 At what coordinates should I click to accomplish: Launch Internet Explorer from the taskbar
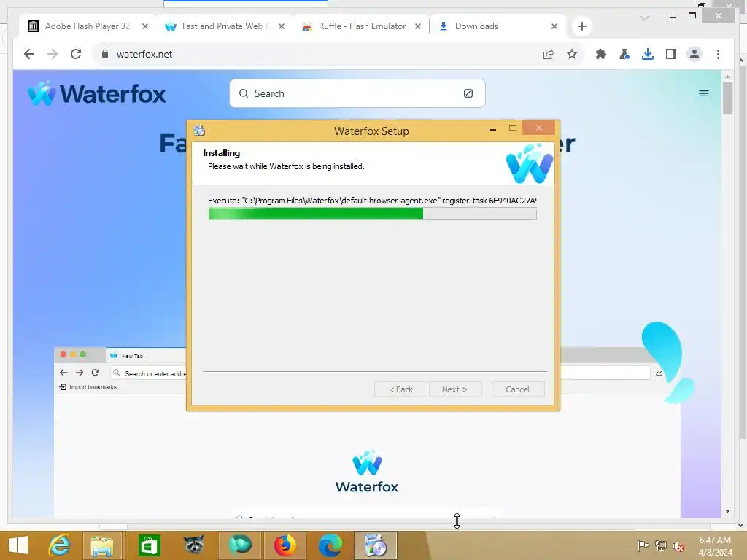(x=60, y=545)
